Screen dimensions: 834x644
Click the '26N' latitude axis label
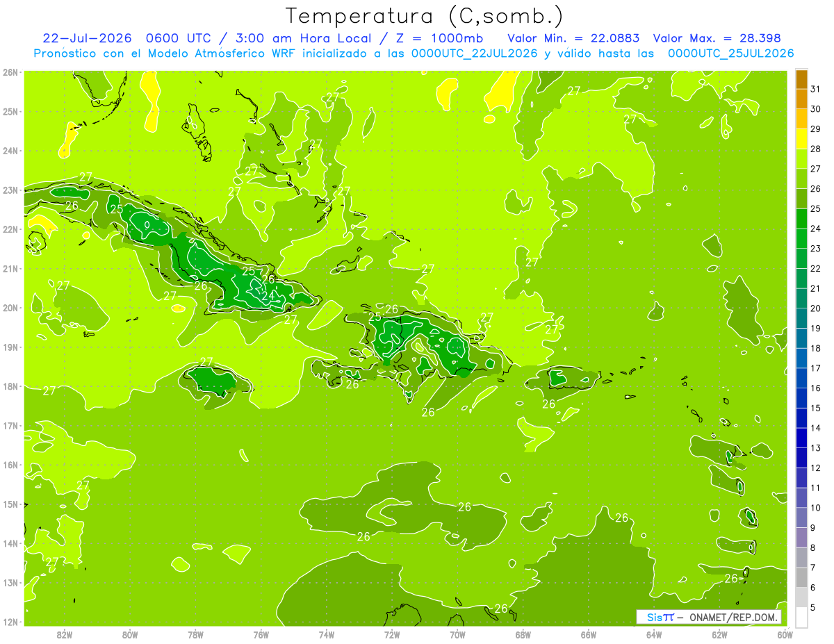(10, 72)
